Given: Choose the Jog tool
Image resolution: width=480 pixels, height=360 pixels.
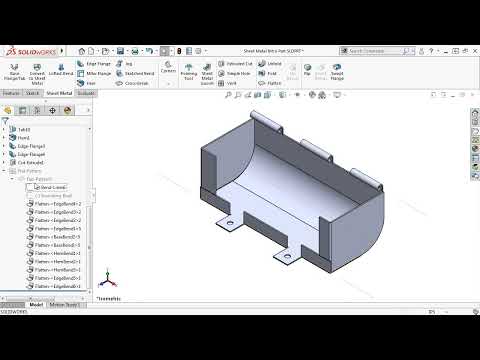Looking at the screenshot, I should click(124, 64).
